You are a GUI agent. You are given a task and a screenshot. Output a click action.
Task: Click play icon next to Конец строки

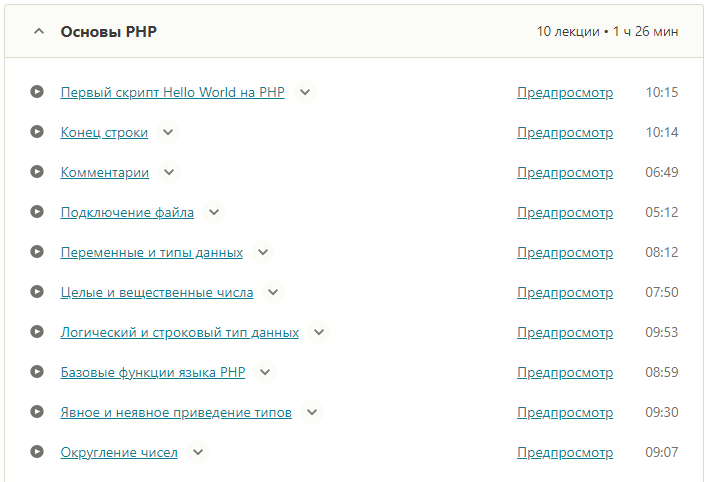(37, 132)
